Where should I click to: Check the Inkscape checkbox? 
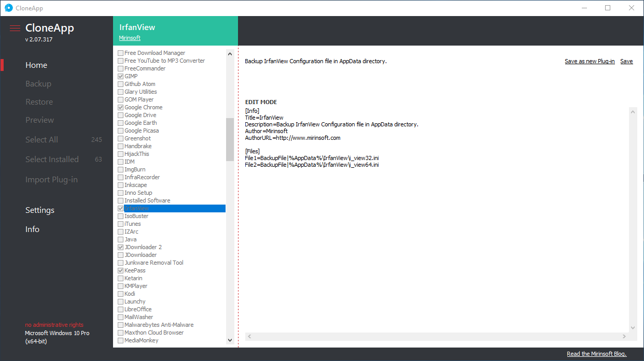point(120,185)
